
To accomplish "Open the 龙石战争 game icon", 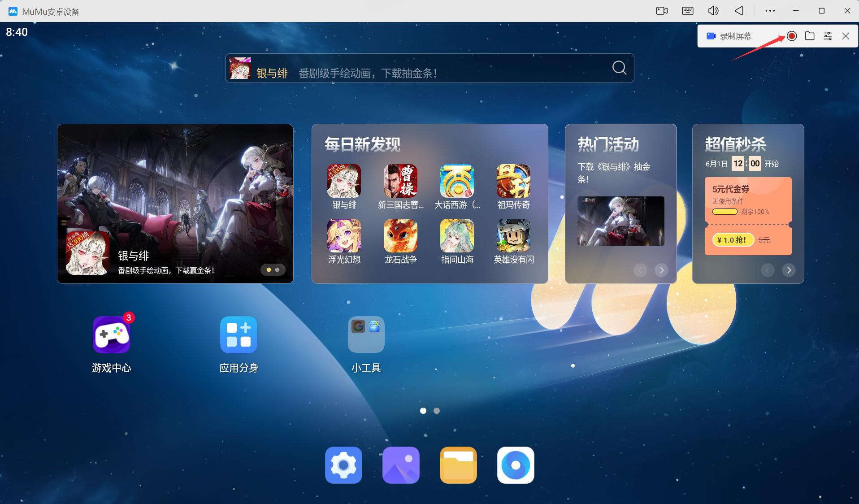I will click(400, 236).
